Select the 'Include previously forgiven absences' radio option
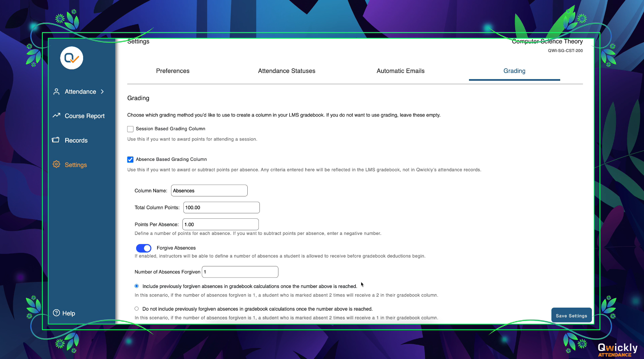The image size is (644, 359). pyautogui.click(x=137, y=286)
